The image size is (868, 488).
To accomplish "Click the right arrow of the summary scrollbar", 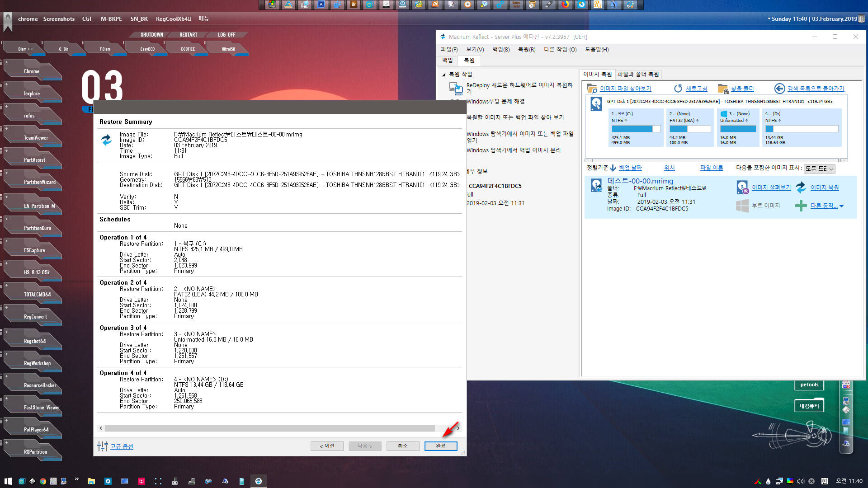I will [x=458, y=428].
